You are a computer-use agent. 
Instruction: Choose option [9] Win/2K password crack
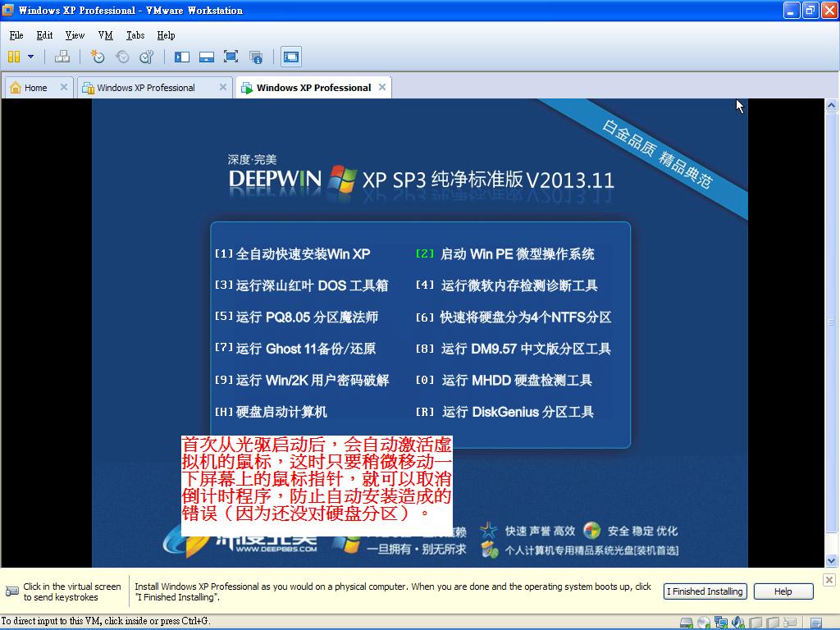click(x=302, y=381)
